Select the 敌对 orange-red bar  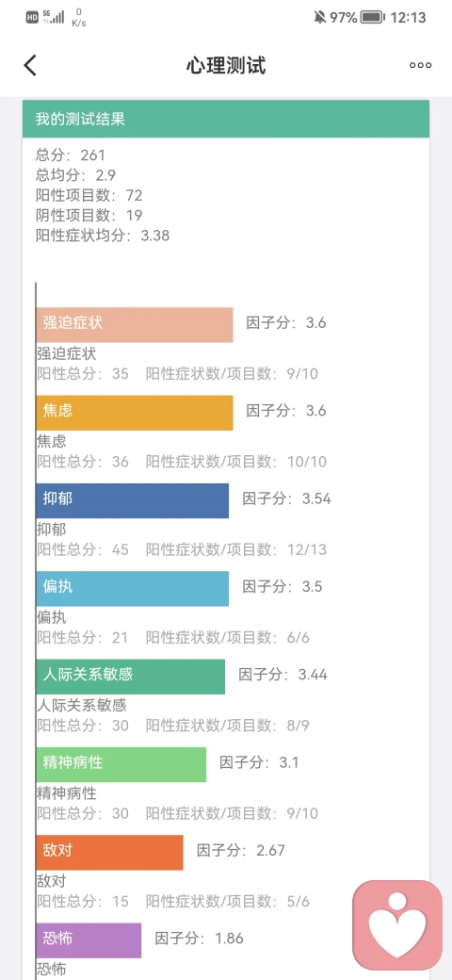click(x=110, y=853)
